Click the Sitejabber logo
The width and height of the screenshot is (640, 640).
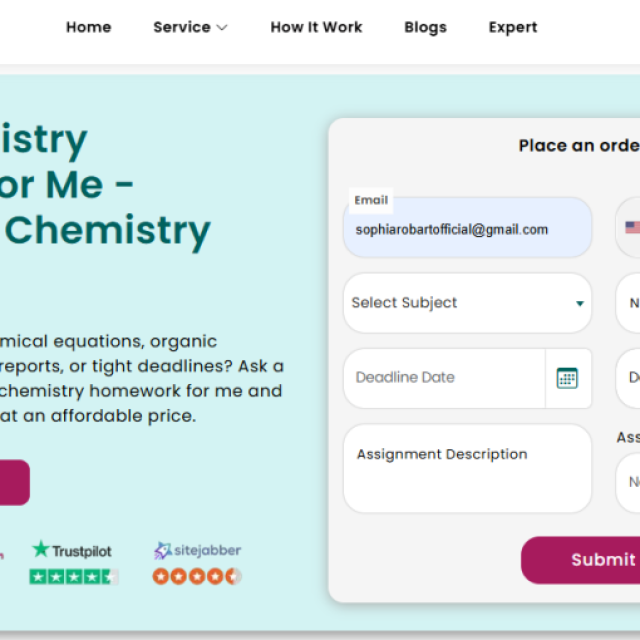tap(197, 550)
